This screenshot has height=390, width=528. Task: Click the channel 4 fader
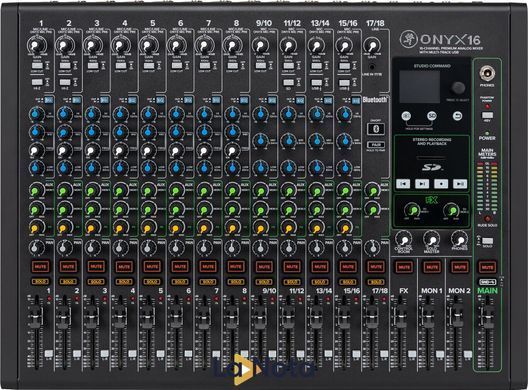[x=119, y=318]
